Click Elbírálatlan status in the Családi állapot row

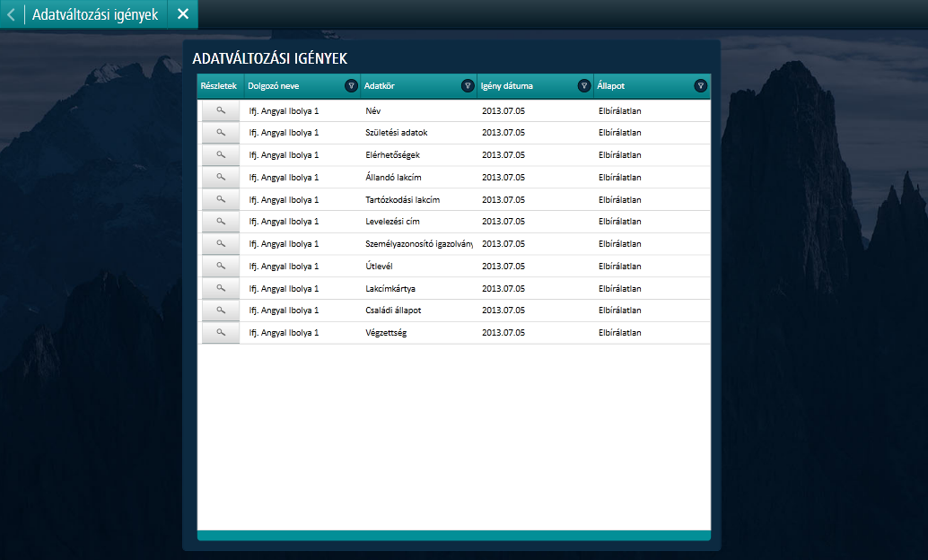pos(619,311)
